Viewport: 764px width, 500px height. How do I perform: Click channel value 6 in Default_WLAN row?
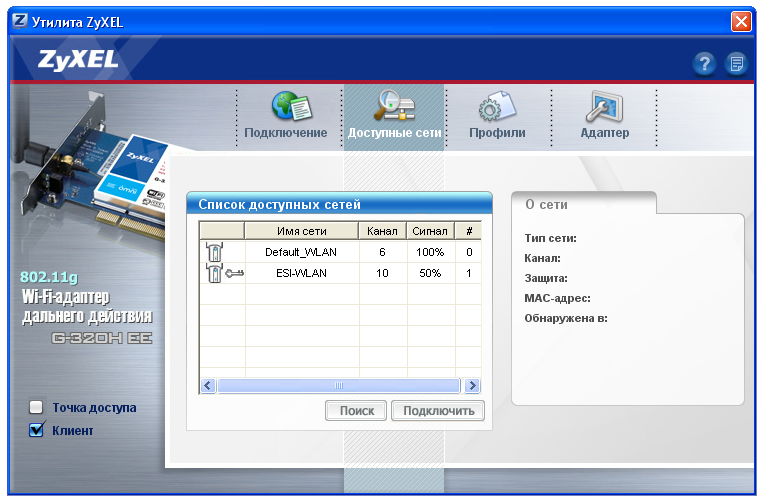click(x=382, y=252)
